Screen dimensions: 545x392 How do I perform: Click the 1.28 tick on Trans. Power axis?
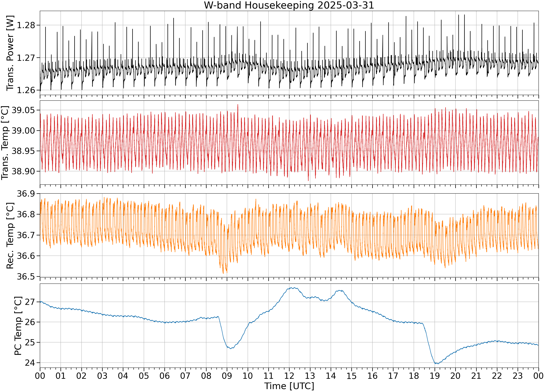[26, 25]
